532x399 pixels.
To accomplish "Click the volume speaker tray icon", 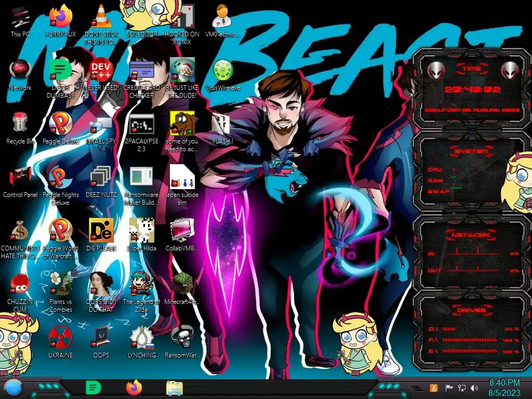I will (x=474, y=388).
